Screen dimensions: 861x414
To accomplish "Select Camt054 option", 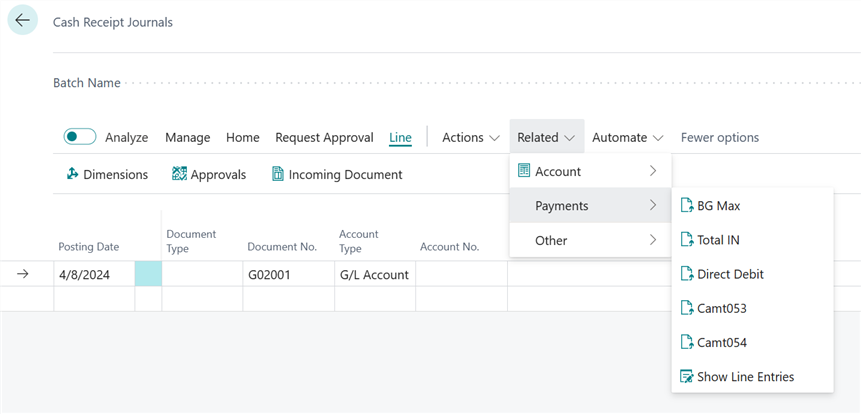I will click(x=752, y=342).
